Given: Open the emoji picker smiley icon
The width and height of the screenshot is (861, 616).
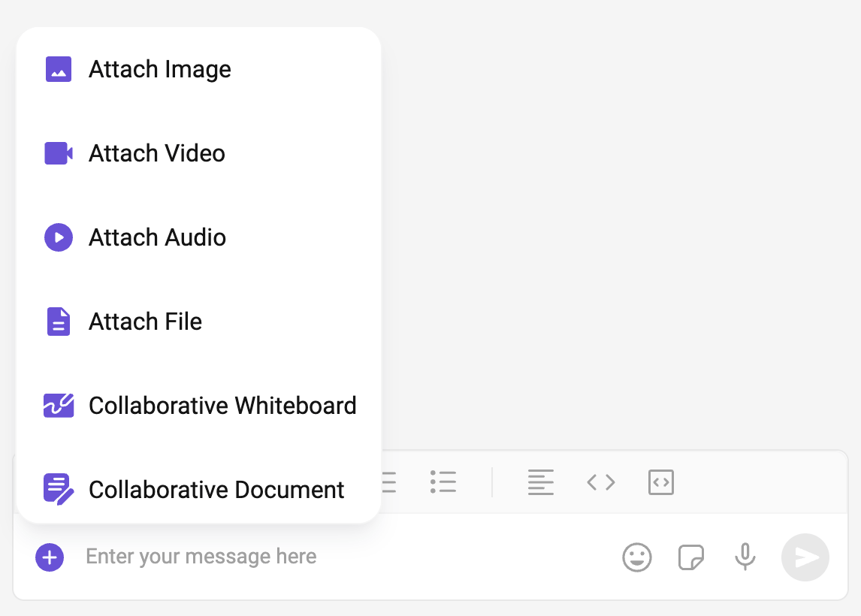Looking at the screenshot, I should click(x=637, y=558).
